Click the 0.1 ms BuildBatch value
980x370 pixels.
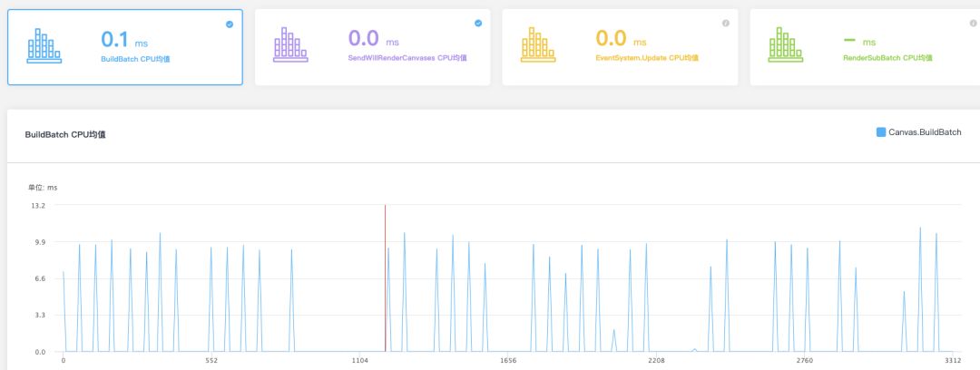(125, 40)
